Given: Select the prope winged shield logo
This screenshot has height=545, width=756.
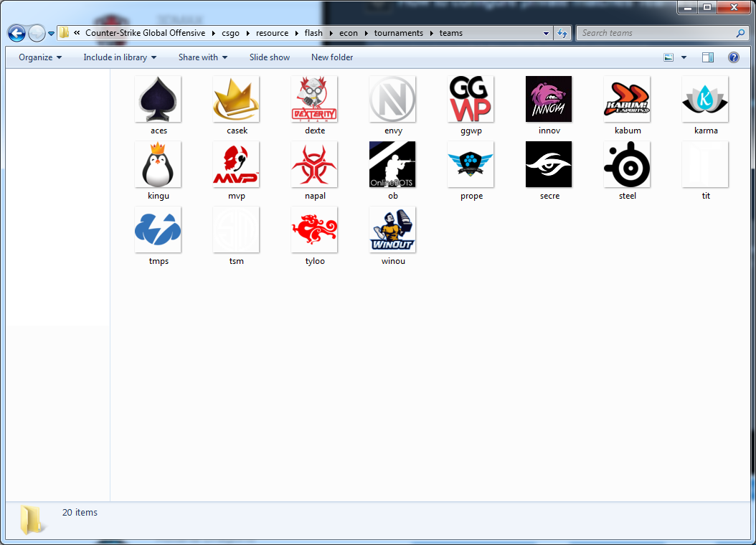Looking at the screenshot, I should tap(471, 164).
